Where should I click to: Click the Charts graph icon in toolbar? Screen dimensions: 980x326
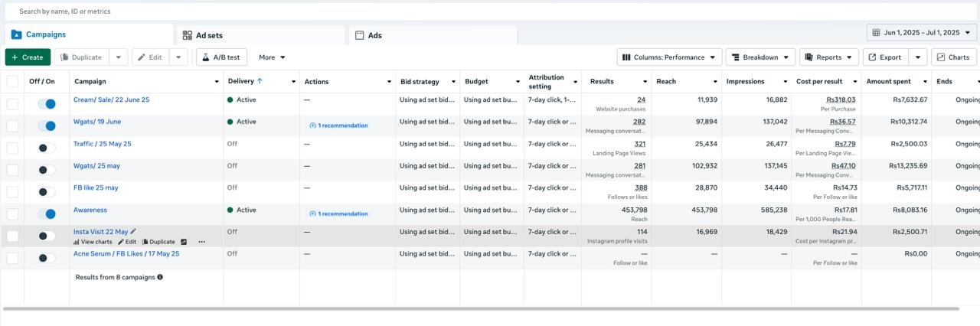(x=941, y=57)
